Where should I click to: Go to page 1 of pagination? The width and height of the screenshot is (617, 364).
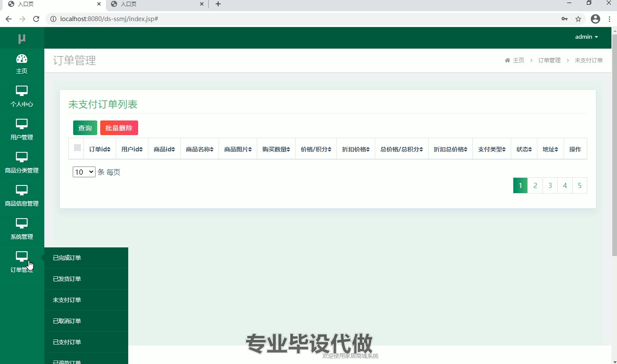pos(521,185)
